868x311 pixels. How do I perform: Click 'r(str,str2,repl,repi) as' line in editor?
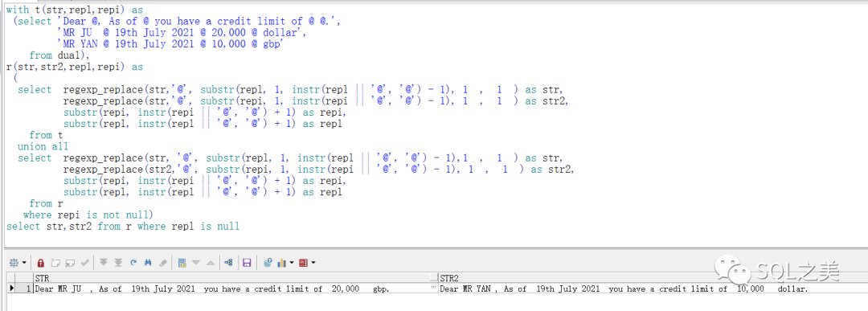[x=74, y=67]
